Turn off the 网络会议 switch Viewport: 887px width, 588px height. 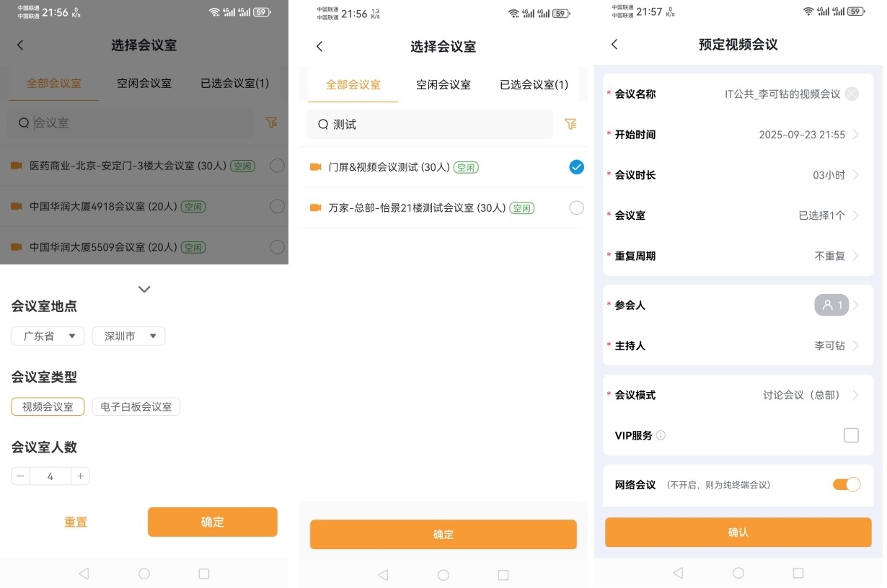pyautogui.click(x=846, y=484)
